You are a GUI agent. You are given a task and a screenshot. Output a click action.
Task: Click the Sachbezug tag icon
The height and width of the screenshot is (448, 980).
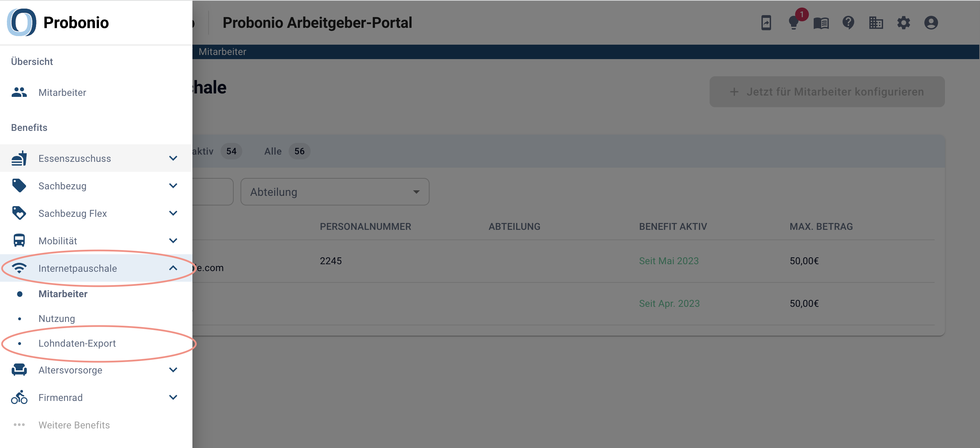(19, 186)
